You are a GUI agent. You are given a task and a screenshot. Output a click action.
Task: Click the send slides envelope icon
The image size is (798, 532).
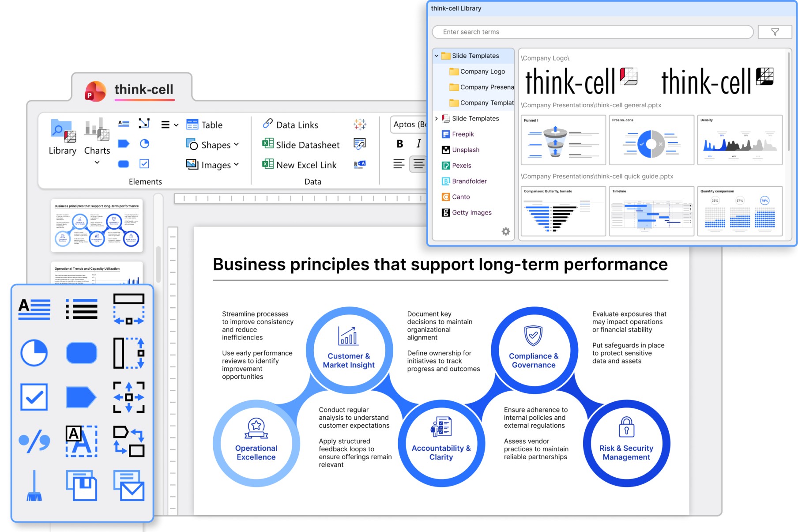pyautogui.click(x=128, y=486)
